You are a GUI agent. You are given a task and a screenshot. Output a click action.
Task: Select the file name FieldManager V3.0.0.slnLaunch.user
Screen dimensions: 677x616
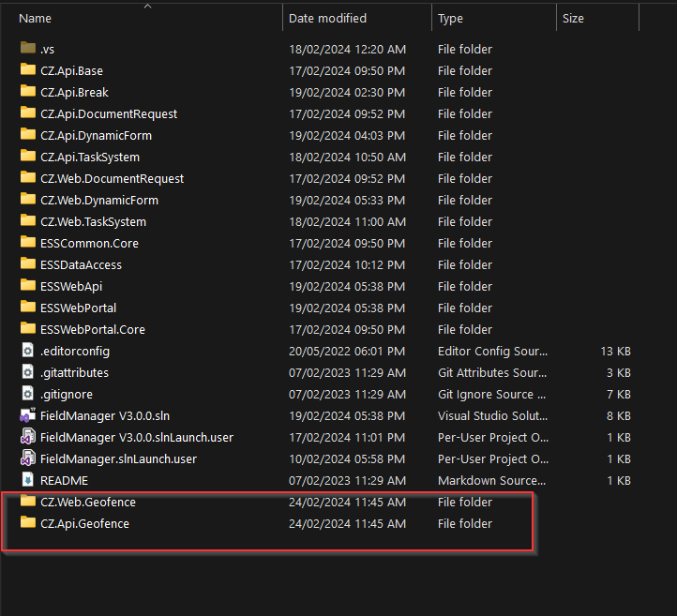coord(137,438)
